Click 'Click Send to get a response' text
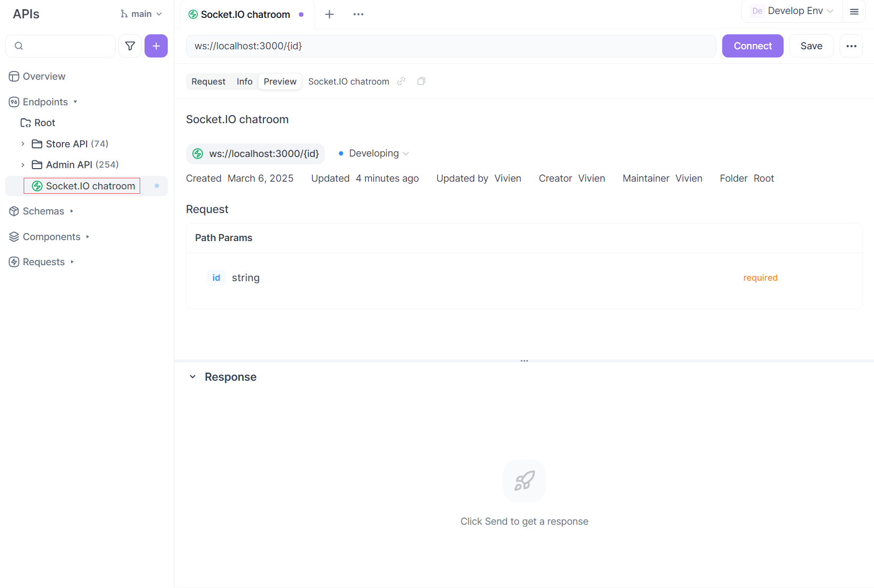Image resolution: width=874 pixels, height=588 pixels. (524, 521)
